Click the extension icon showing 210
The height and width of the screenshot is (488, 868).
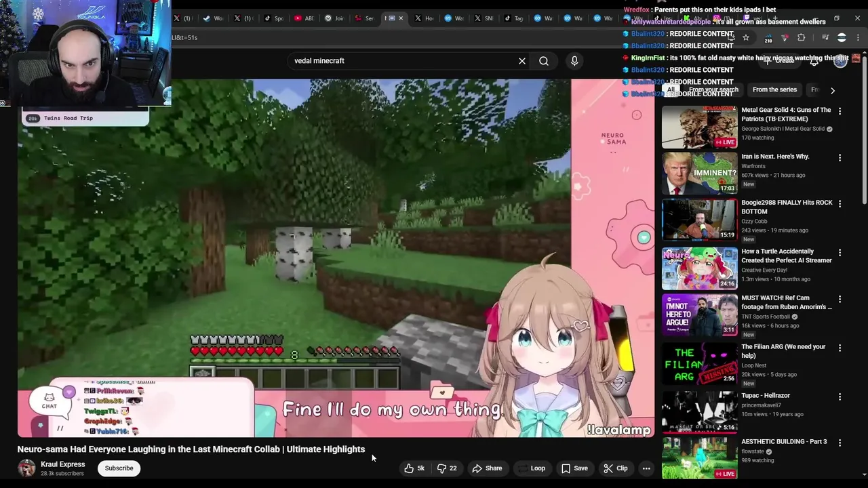[768, 39]
